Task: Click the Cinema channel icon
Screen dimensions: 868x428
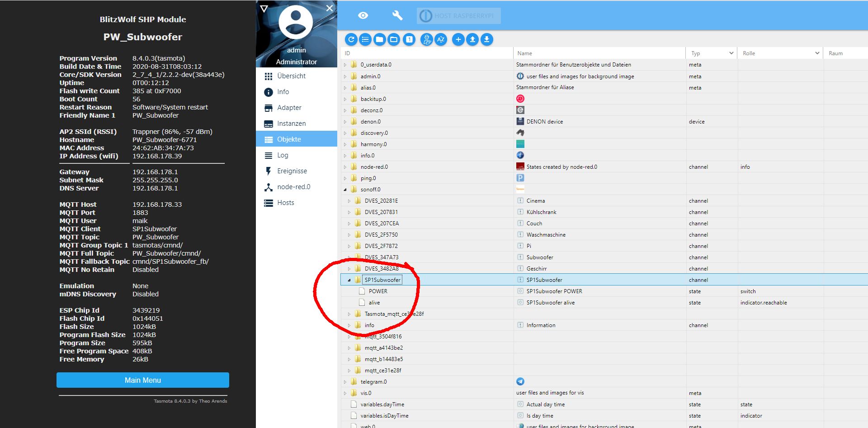Action: [520, 200]
